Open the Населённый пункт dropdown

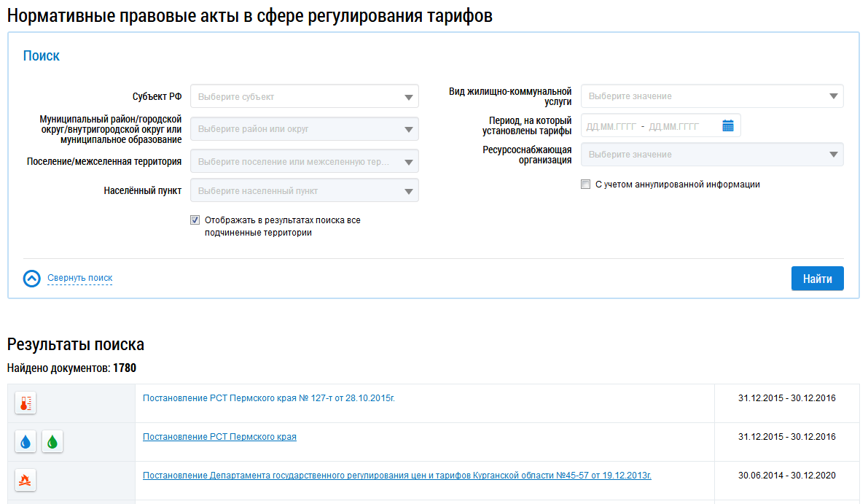305,190
